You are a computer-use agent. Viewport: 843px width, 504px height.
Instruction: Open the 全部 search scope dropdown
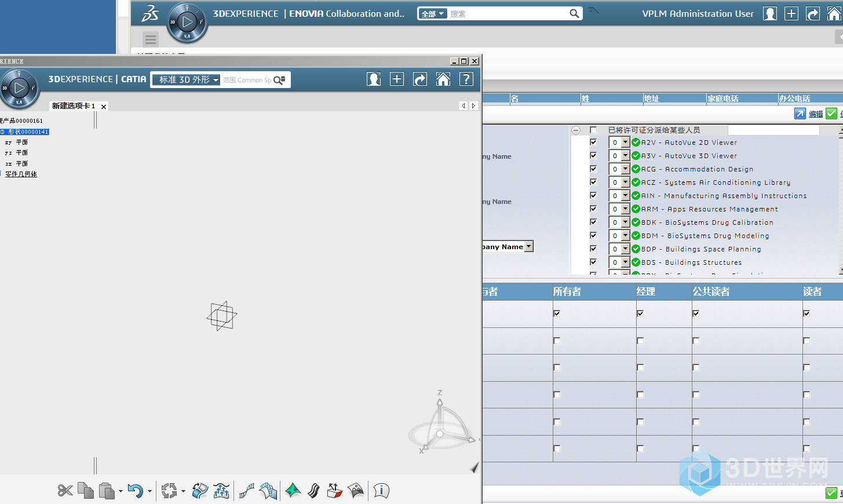point(433,14)
